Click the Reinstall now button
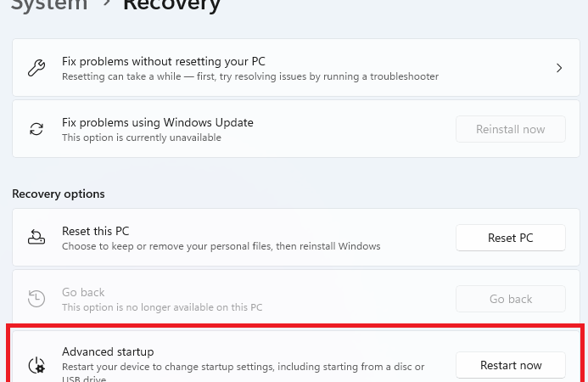 [x=511, y=129]
